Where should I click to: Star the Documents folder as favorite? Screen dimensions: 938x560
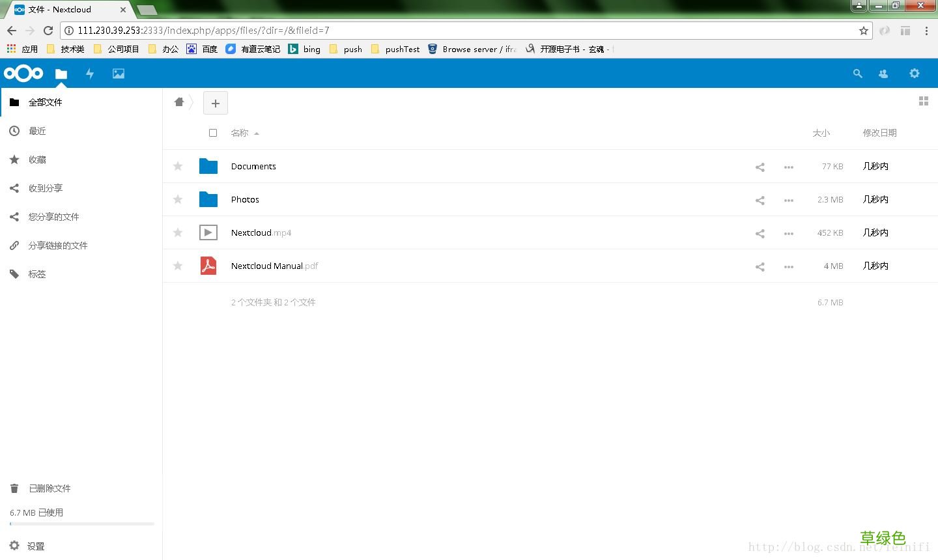(177, 166)
